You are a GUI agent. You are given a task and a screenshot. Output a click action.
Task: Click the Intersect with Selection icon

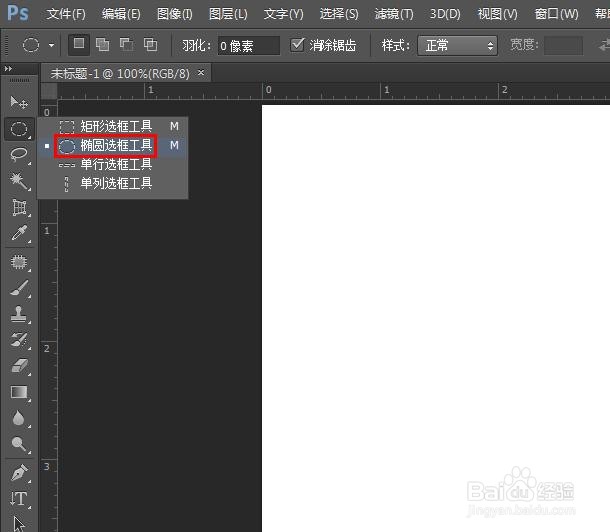pyautogui.click(x=150, y=44)
